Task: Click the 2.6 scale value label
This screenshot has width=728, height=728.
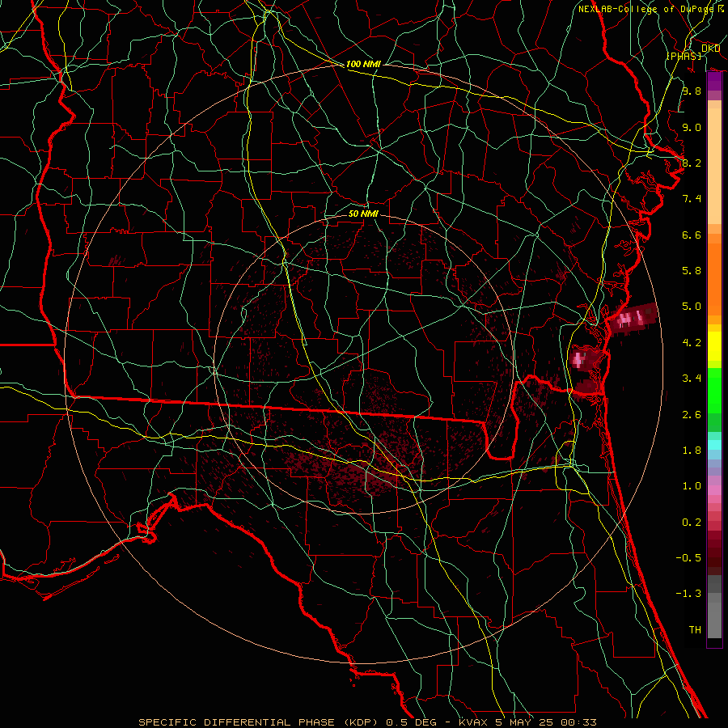Action: [x=692, y=415]
